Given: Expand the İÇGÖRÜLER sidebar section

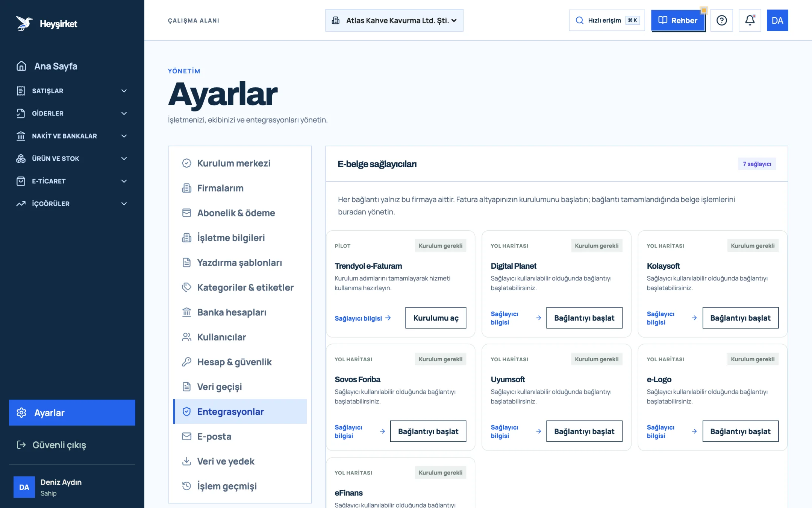Looking at the screenshot, I should tap(72, 204).
